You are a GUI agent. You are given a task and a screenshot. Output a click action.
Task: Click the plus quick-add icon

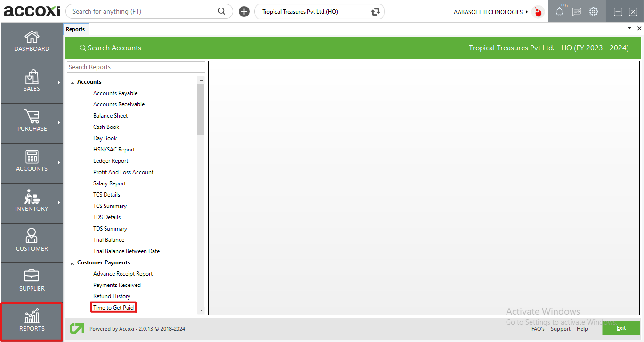click(244, 12)
